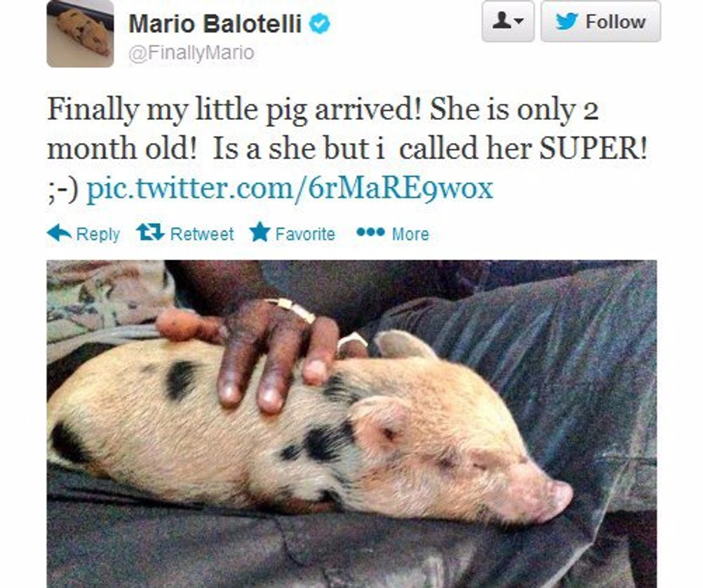
Task: Open the pic.twitter.com/6rMaRE9wox link
Action: [x=289, y=188]
